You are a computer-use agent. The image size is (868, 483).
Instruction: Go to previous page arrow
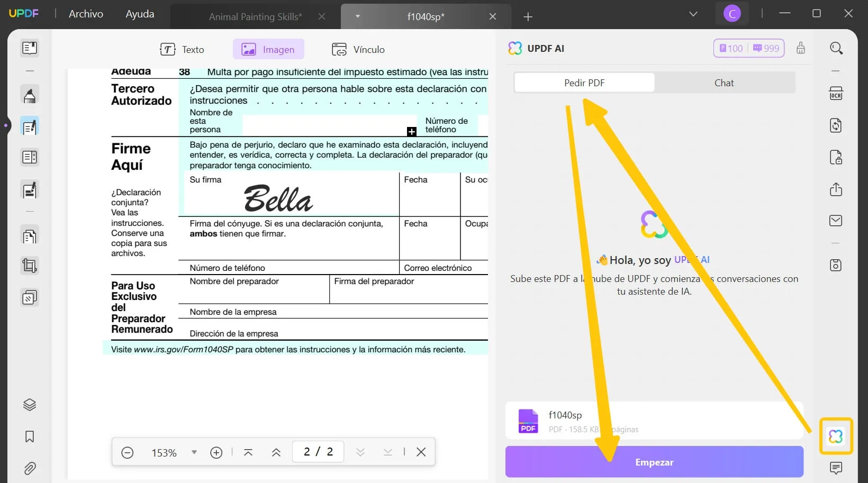click(276, 452)
